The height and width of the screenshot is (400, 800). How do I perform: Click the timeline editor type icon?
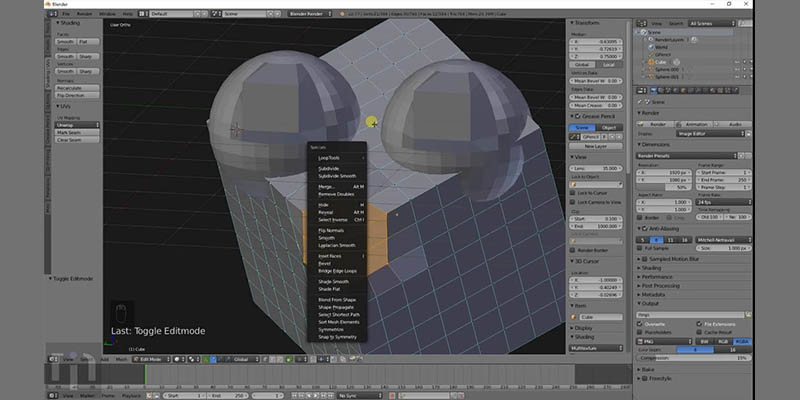[53, 395]
